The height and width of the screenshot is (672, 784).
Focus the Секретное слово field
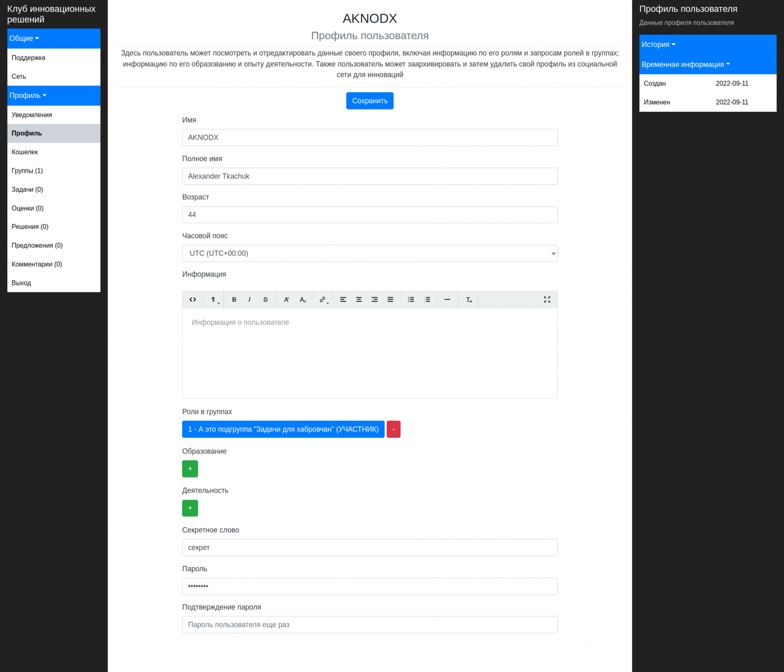(370, 548)
